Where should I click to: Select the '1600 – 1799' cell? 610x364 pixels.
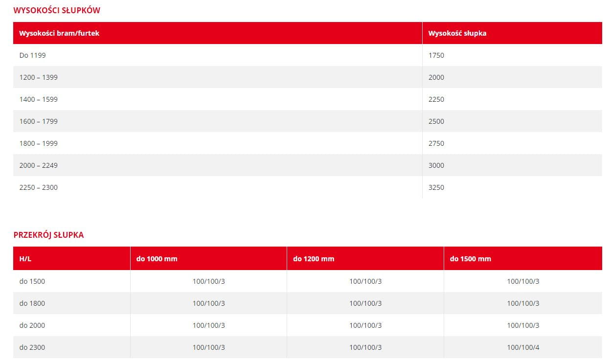pyautogui.click(x=218, y=121)
